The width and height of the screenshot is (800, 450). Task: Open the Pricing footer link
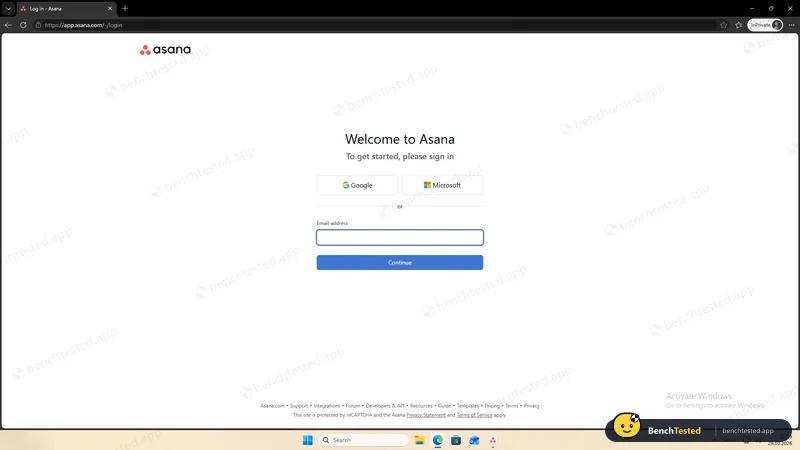[492, 406]
